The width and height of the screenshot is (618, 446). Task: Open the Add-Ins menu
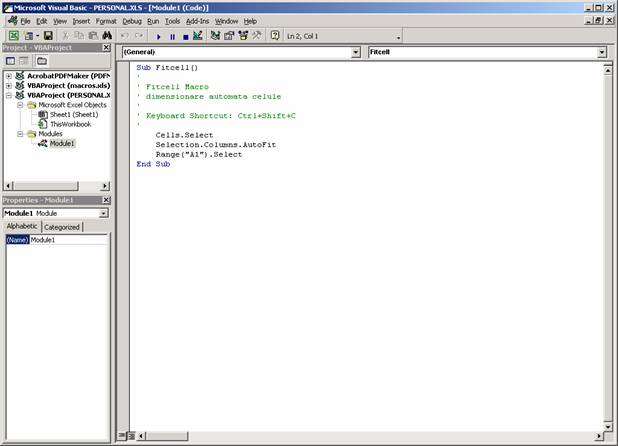click(x=197, y=20)
